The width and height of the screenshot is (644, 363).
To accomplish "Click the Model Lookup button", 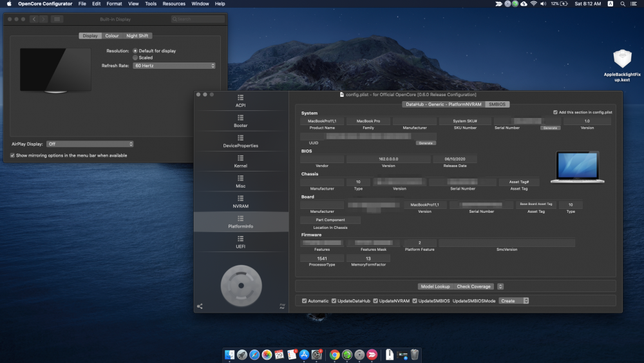I will click(435, 286).
